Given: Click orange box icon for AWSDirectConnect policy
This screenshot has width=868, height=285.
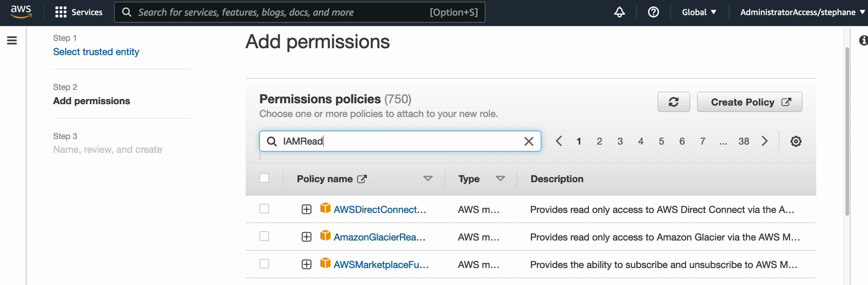Looking at the screenshot, I should 325,208.
